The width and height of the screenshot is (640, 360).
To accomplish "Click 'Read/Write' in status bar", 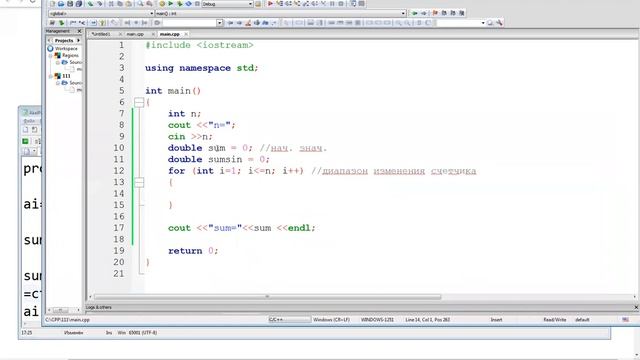I will pos(554,320).
